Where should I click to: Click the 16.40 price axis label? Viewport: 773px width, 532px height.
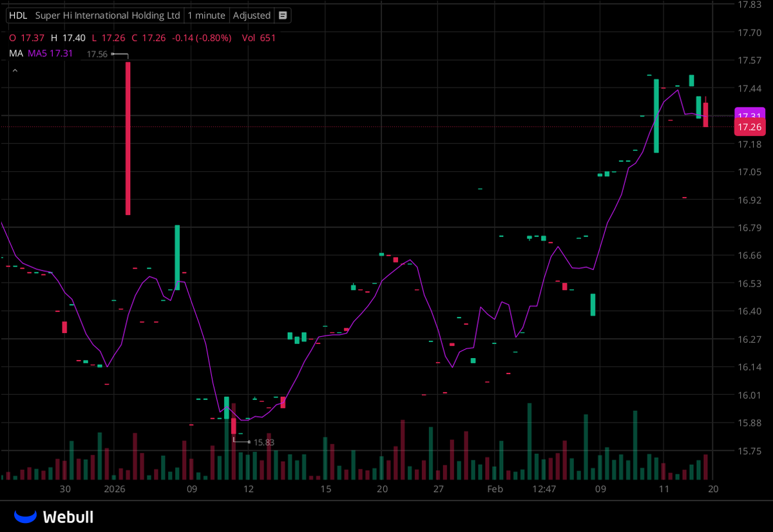click(750, 311)
